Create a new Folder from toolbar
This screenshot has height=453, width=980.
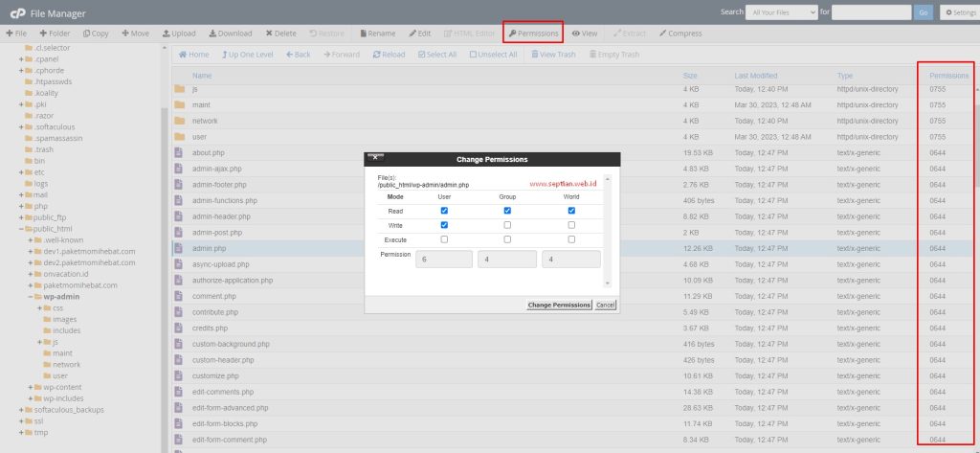point(55,34)
